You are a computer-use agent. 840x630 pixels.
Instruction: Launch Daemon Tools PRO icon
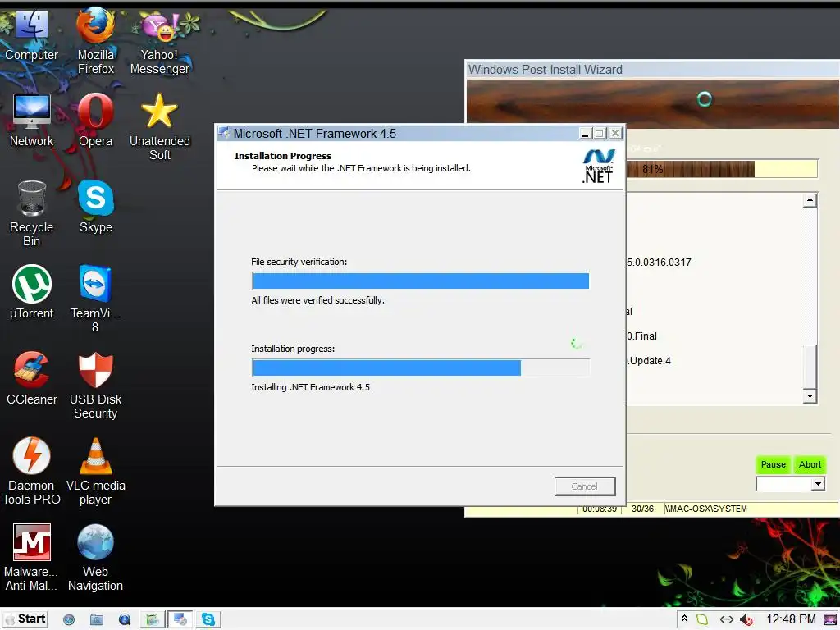tap(32, 472)
